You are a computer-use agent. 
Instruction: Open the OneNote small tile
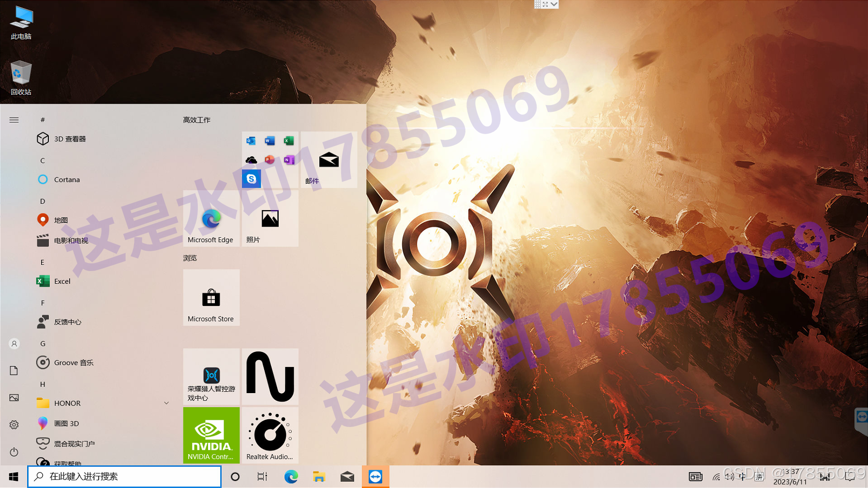point(289,160)
